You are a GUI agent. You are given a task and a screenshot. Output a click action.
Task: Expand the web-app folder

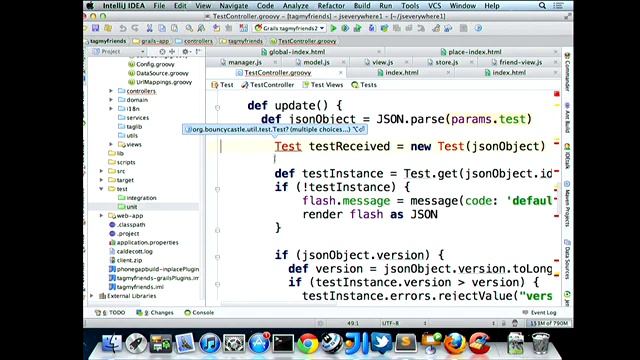[101, 216]
